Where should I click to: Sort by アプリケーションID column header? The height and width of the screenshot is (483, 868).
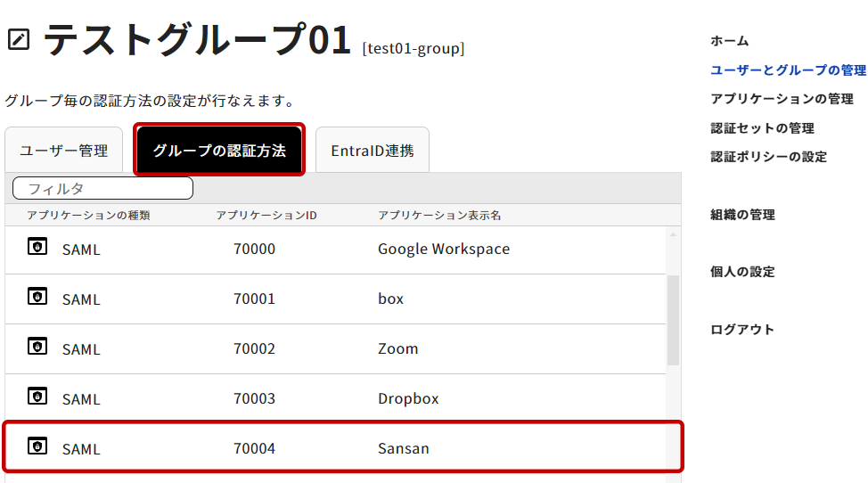pos(266,216)
